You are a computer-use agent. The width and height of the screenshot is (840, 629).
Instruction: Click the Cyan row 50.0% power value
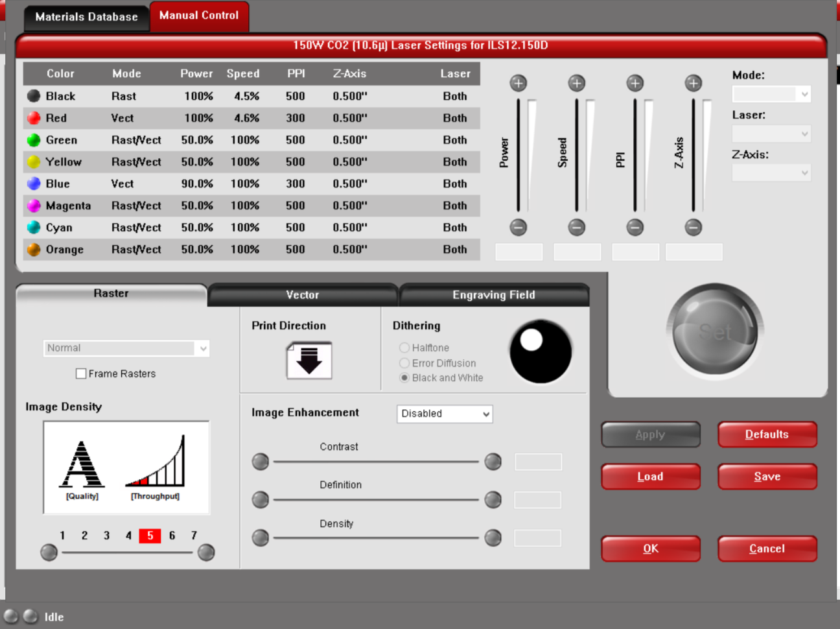(197, 228)
